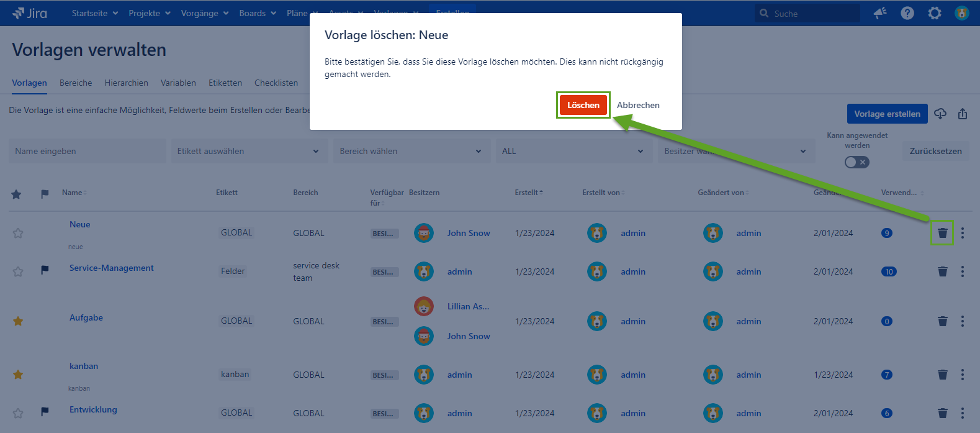
Task: Click the 'Name eingeben' search field
Action: tap(87, 151)
